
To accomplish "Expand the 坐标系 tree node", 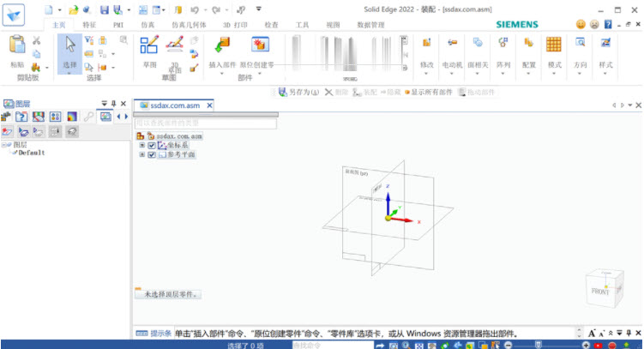I will pyautogui.click(x=142, y=146).
